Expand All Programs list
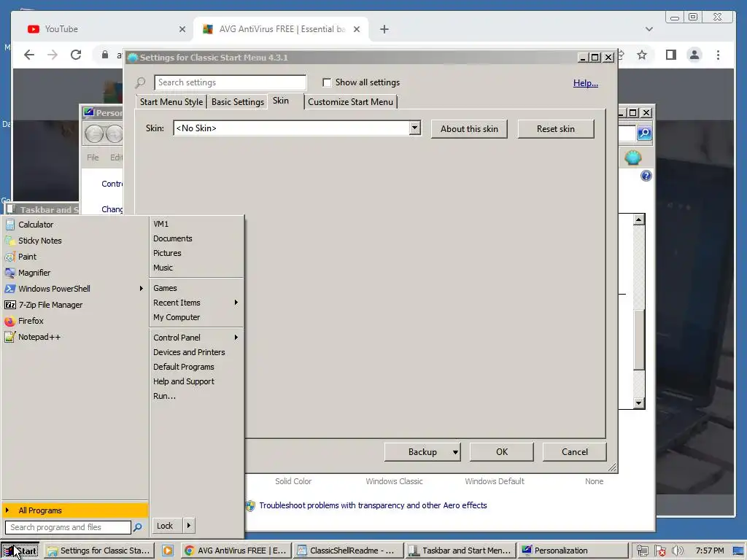Image resolution: width=747 pixels, height=560 pixels. [75, 510]
